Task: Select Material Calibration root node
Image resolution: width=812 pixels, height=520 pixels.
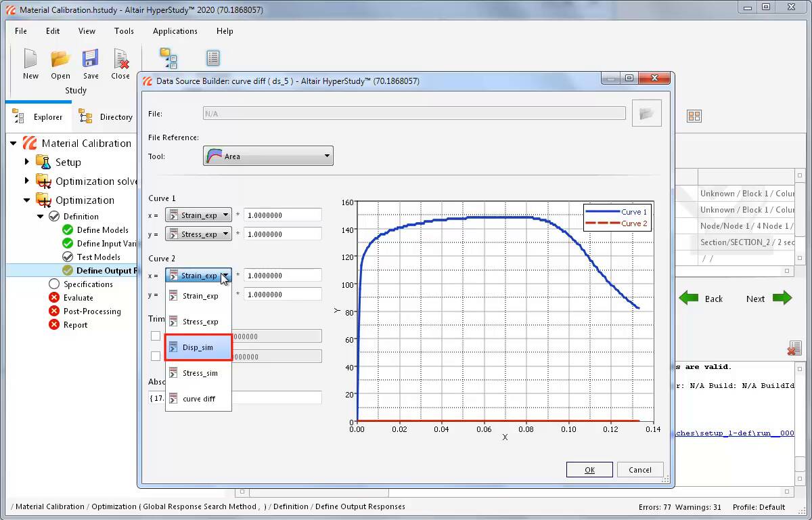Action: pos(87,144)
